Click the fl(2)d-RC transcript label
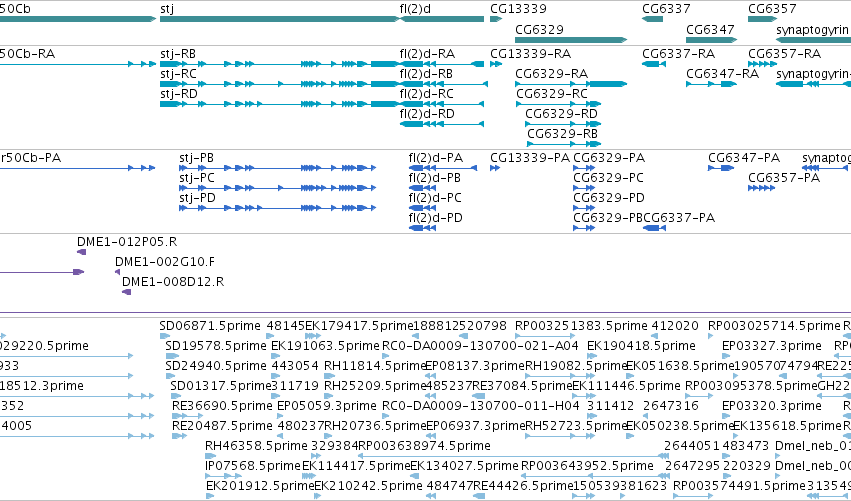Image resolution: width=851 pixels, height=501 pixels. [427, 94]
